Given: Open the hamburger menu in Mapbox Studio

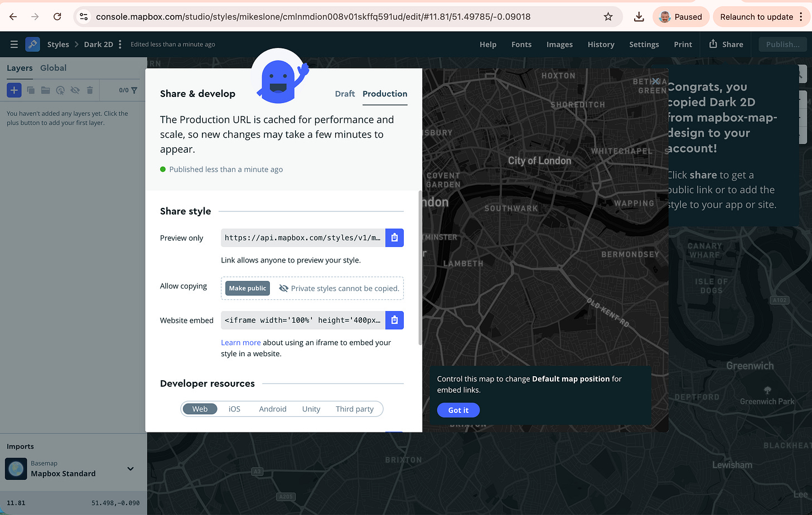Looking at the screenshot, I should click(14, 45).
